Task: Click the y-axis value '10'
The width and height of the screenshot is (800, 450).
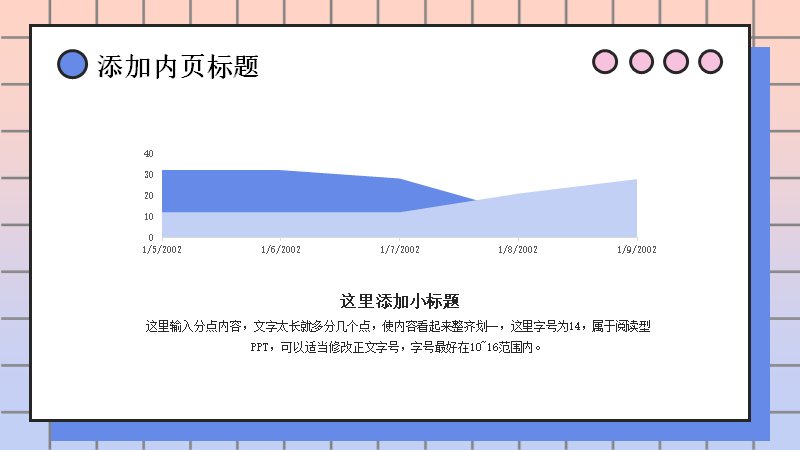Action: coord(148,216)
